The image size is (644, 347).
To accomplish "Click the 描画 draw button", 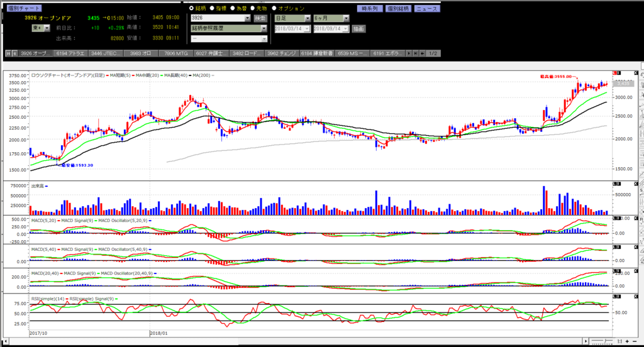I will [358, 29].
